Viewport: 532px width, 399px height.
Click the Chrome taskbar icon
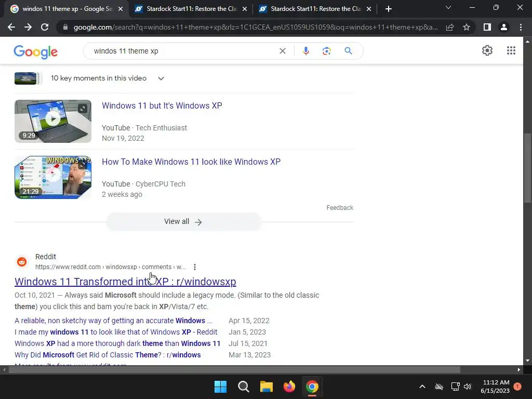[312, 387]
